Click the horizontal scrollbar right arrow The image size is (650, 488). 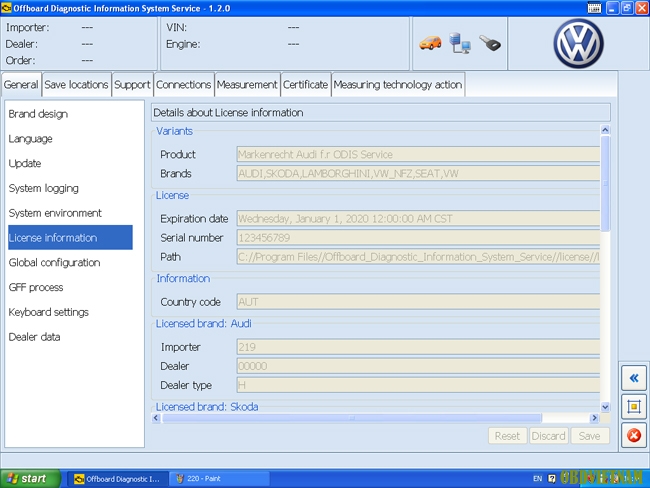click(x=594, y=418)
